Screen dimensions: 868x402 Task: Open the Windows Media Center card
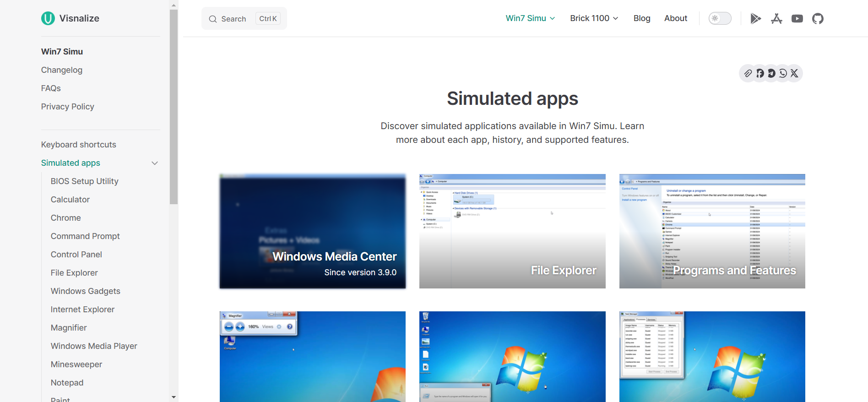[313, 231]
